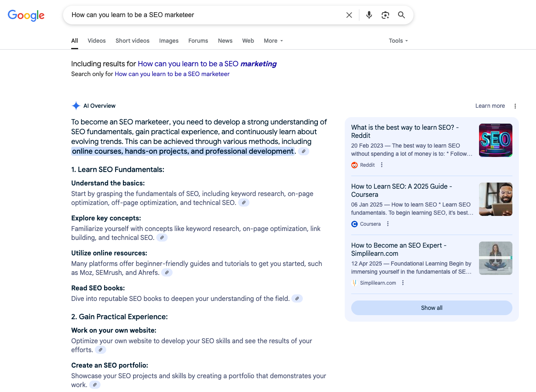Viewport: 536px width, 392px height.
Task: Start voice search with the microphone icon
Action: (x=369, y=15)
